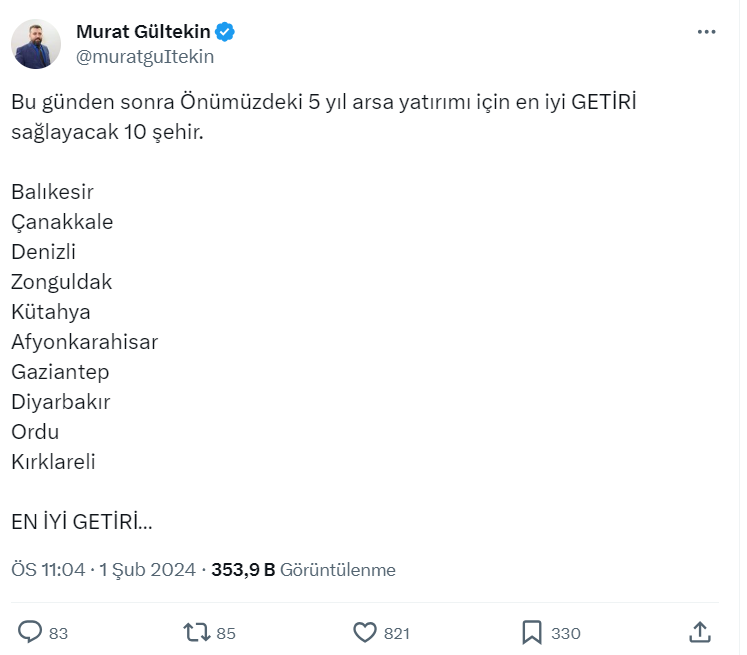Image resolution: width=747 pixels, height=655 pixels.
Task: Click the reply count 83
Action: coord(58,633)
